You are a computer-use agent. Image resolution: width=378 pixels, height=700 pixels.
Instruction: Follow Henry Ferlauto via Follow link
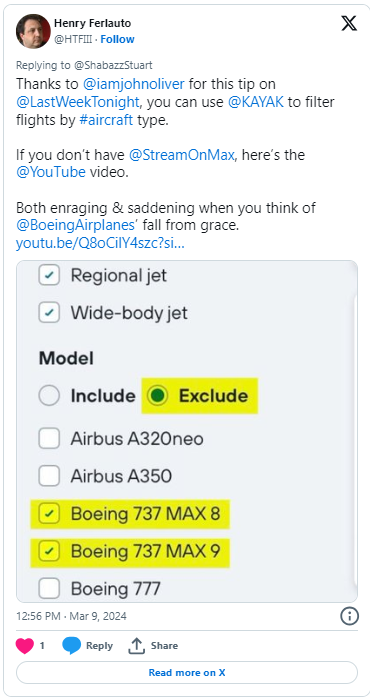tap(117, 39)
